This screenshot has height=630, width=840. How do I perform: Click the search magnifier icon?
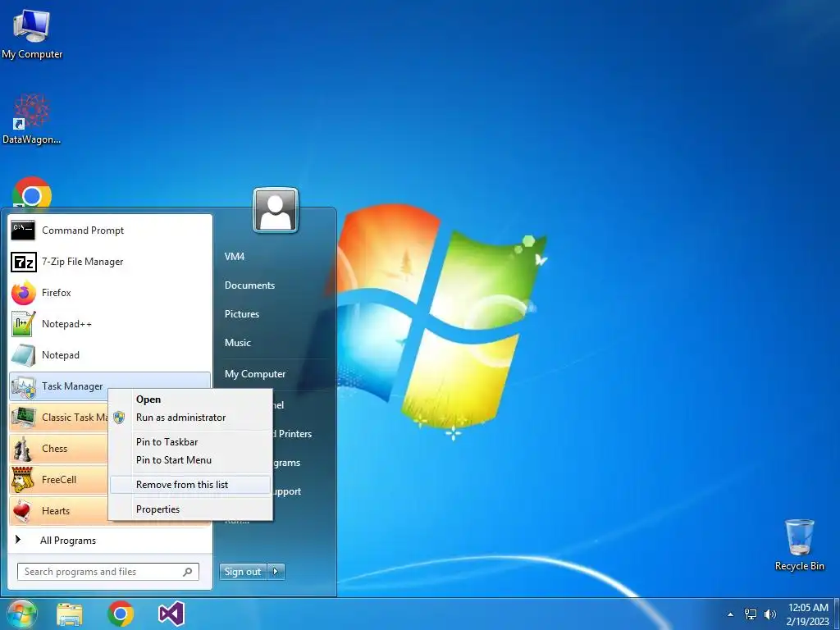[188, 572]
